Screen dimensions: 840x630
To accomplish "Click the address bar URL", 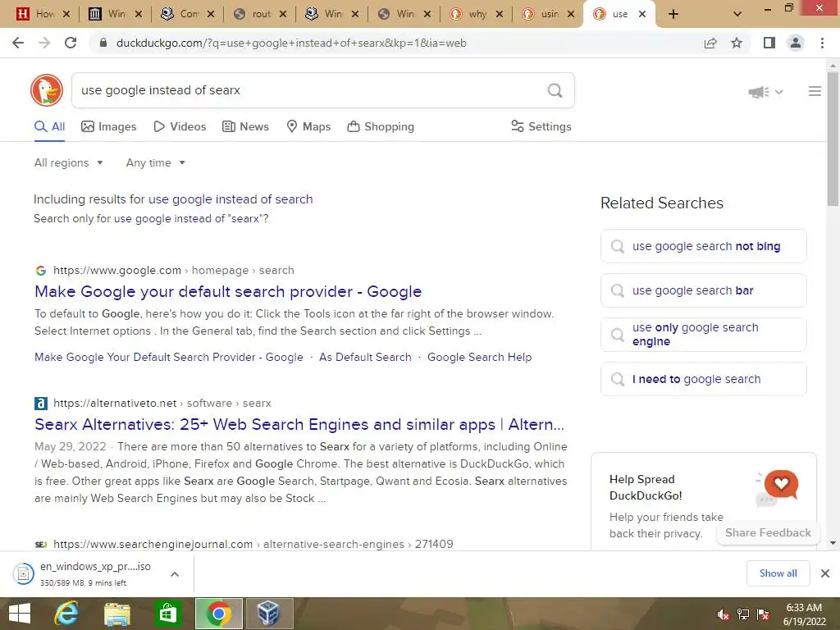I will point(291,43).
